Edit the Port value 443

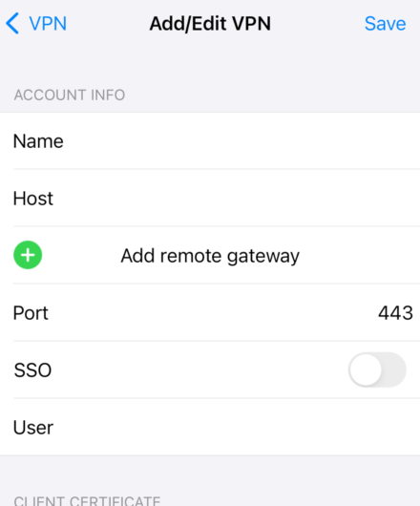click(x=395, y=313)
